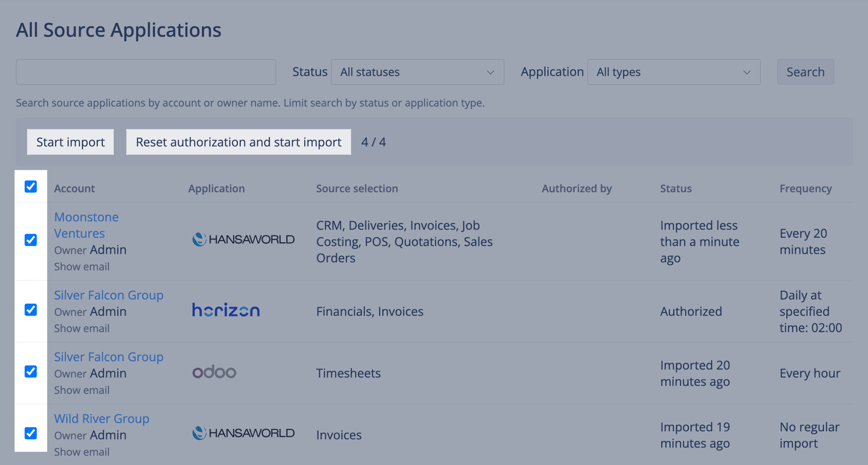Viewport: 868px width, 465px height.
Task: Click the Odoo application logo
Action: click(x=214, y=372)
